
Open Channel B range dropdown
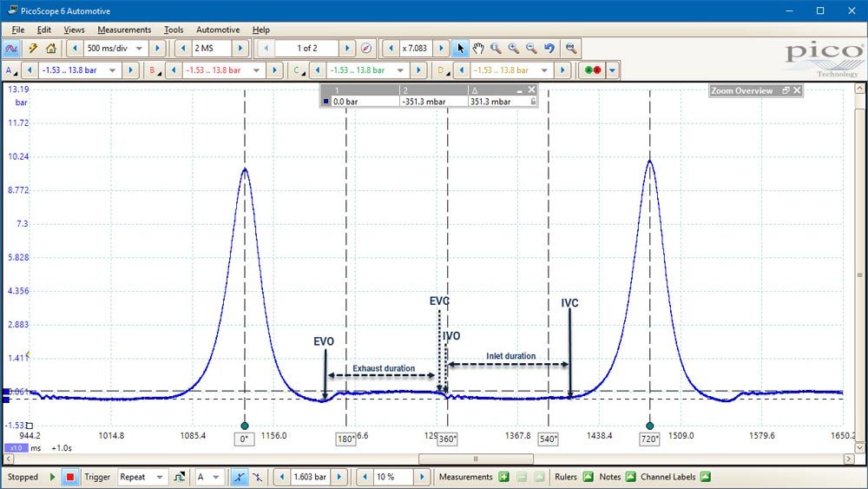[x=256, y=70]
